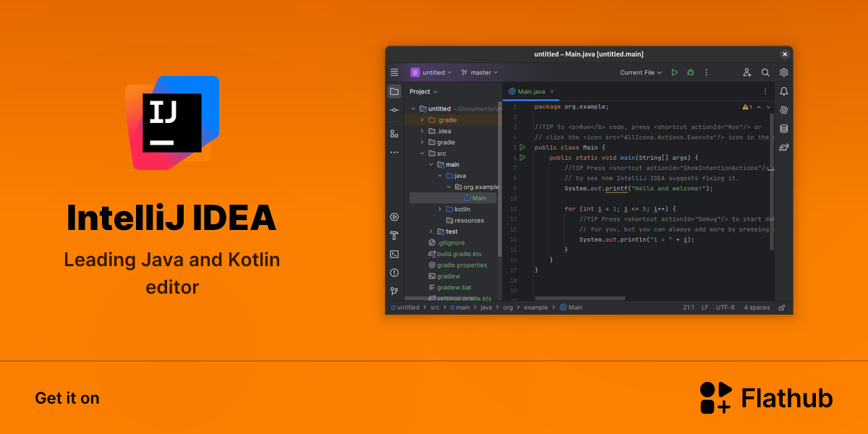The height and width of the screenshot is (434, 868).
Task: Open the untitled project dropdown
Action: (431, 72)
